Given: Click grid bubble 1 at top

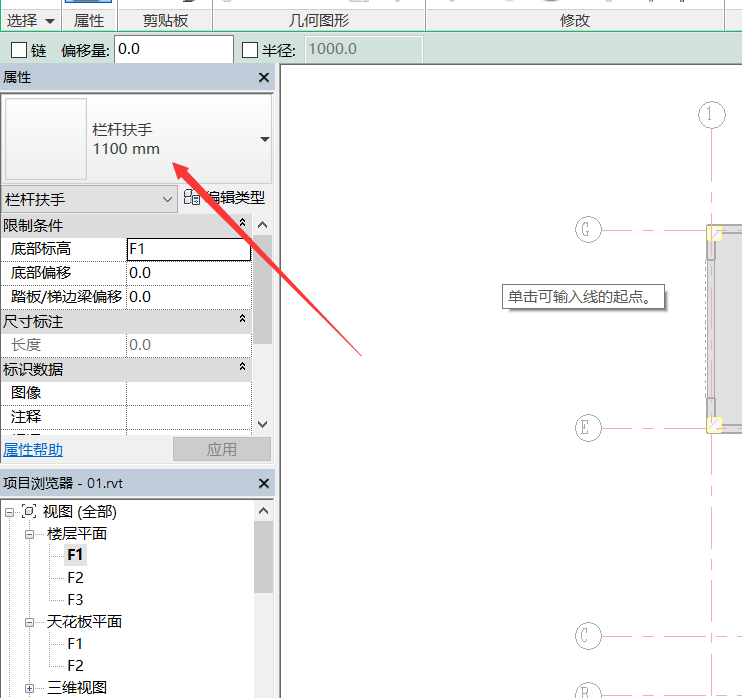Looking at the screenshot, I should 711,115.
